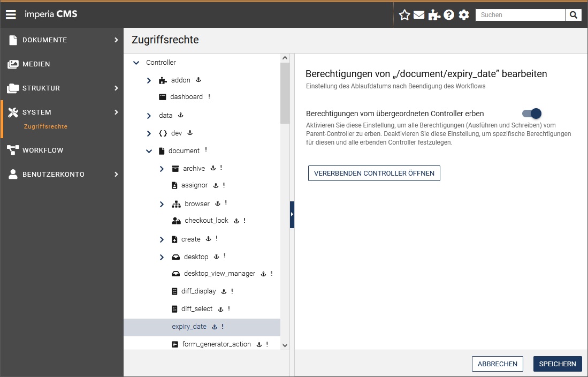This screenshot has width=588, height=377.
Task: Open the messages envelope icon
Action: (419, 15)
